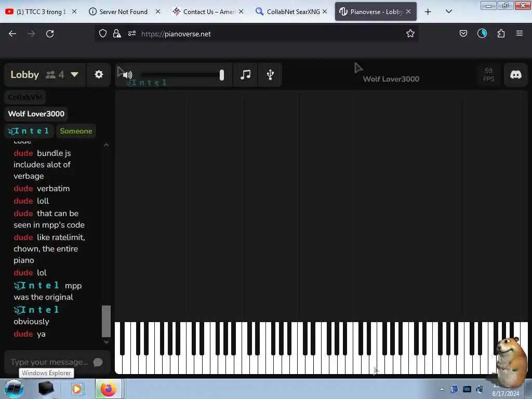This screenshot has width=532, height=399.
Task: Click the Lobby room name
Action: [x=25, y=74]
